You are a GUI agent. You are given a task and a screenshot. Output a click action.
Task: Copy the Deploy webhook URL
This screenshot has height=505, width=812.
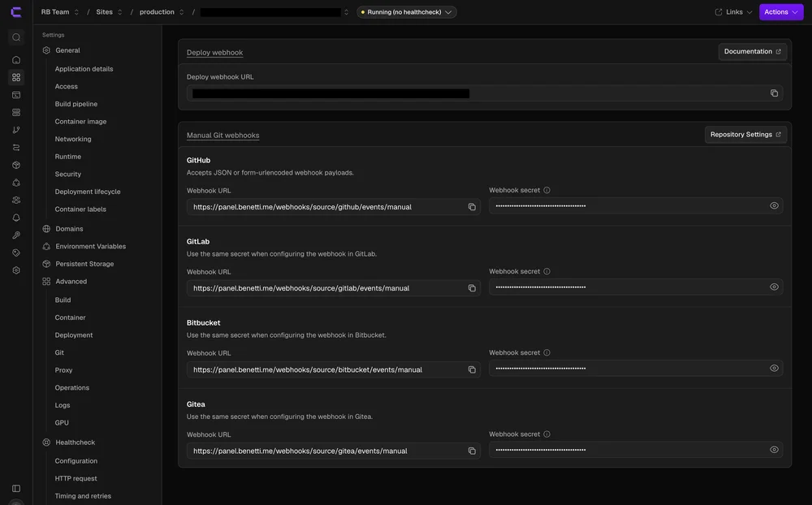click(774, 93)
